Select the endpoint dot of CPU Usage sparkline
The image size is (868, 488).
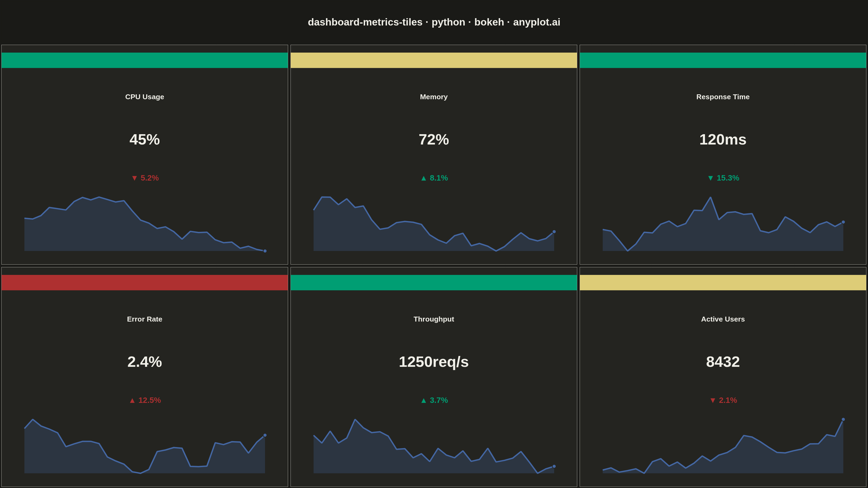tap(265, 251)
